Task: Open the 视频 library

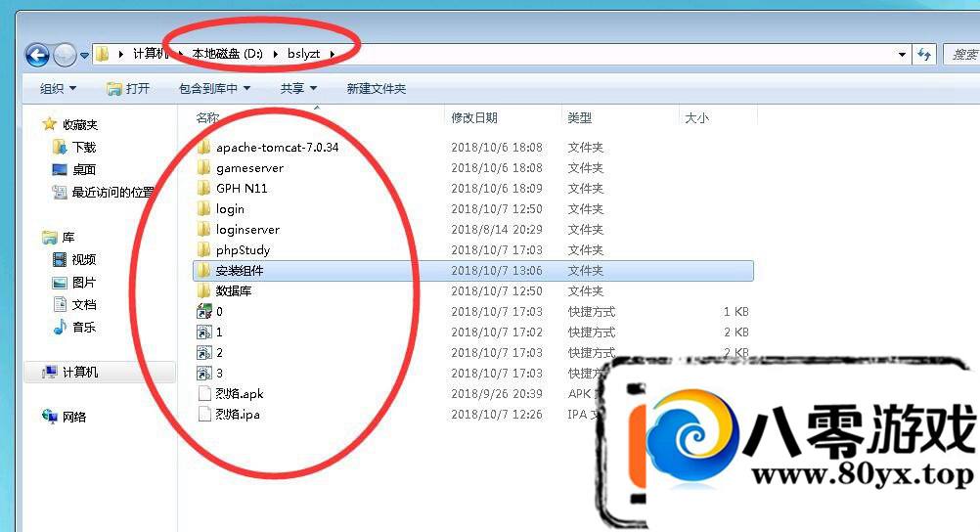Action: (84, 260)
